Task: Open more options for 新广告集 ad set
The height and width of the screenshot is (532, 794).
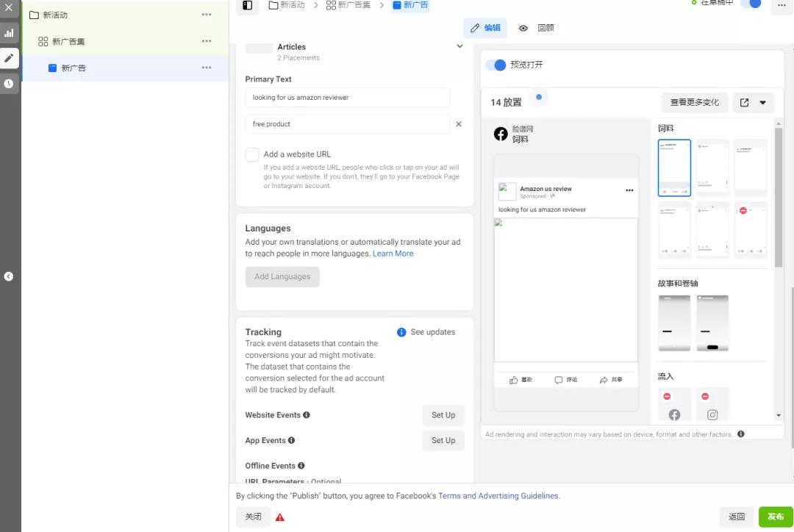Action: tap(207, 41)
